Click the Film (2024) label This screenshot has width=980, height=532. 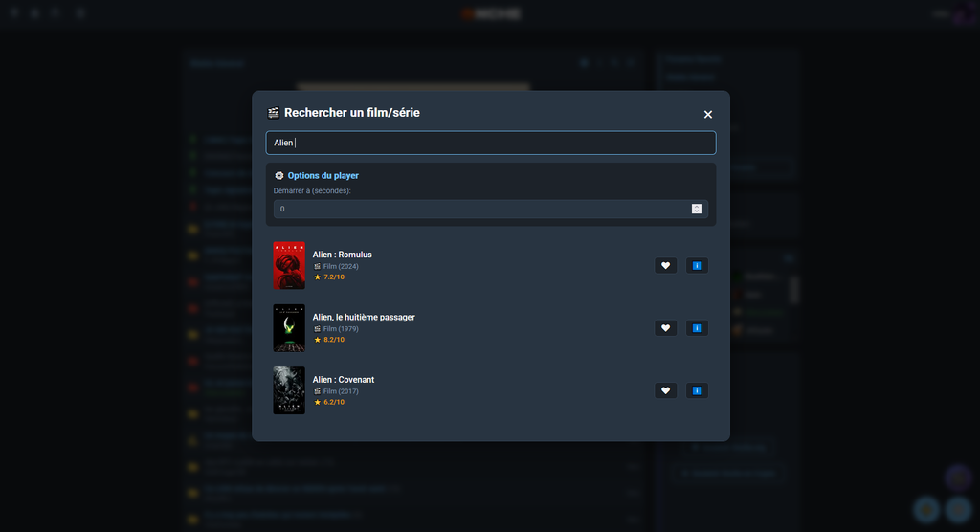click(341, 266)
